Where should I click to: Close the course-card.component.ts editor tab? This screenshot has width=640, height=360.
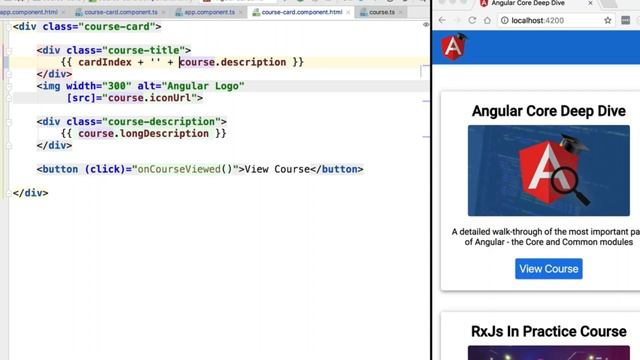163,12
